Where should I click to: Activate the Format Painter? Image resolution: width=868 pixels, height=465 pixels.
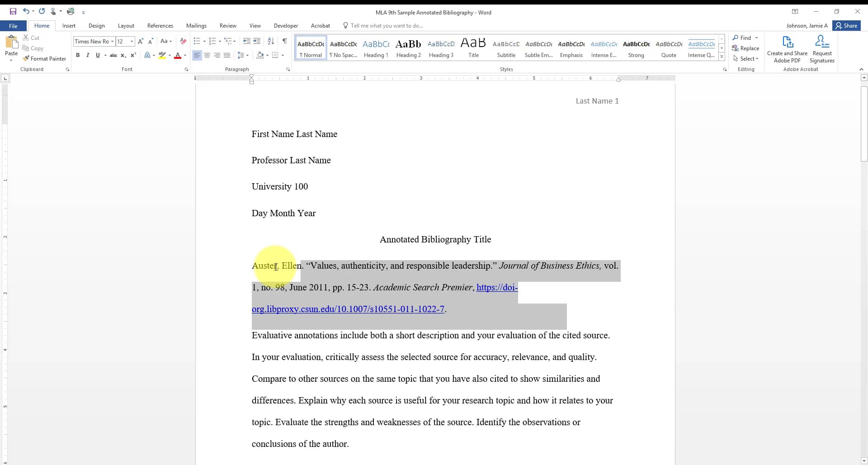coord(45,58)
